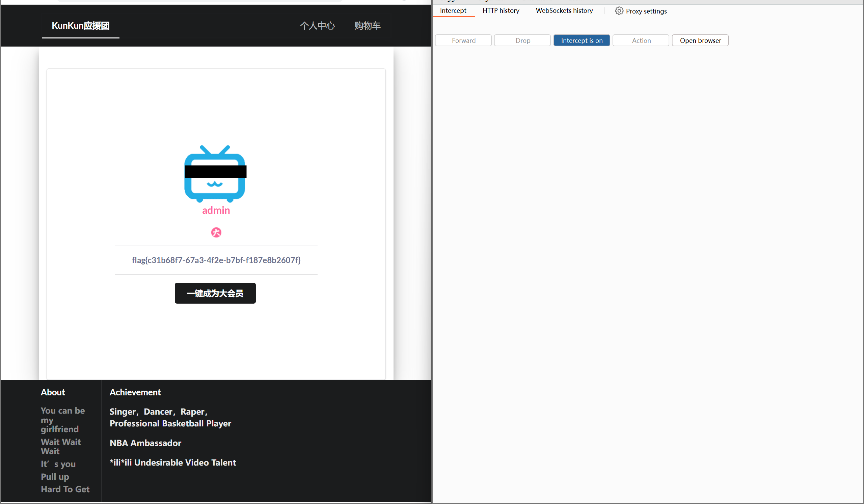Click the Achievement footer heading

(x=135, y=392)
